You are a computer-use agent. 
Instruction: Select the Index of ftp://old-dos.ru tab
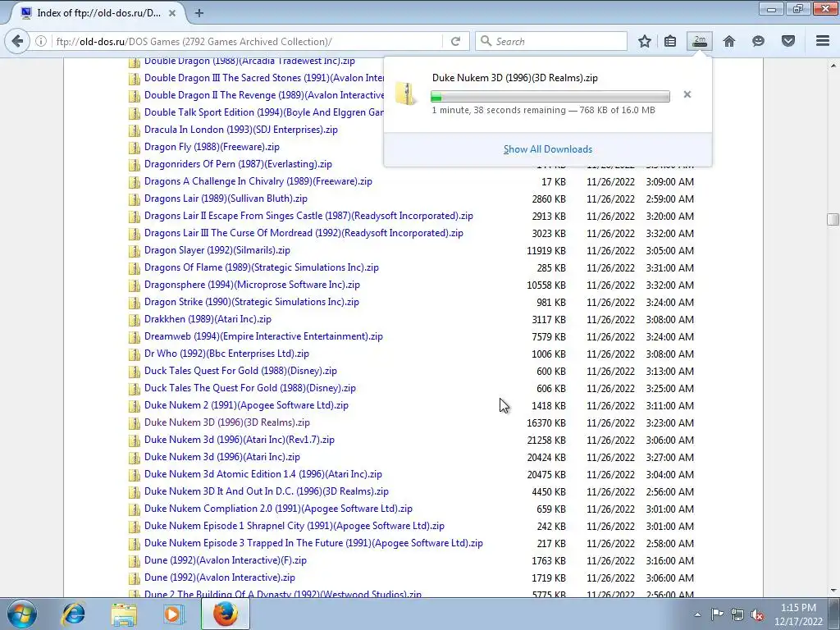coord(98,13)
